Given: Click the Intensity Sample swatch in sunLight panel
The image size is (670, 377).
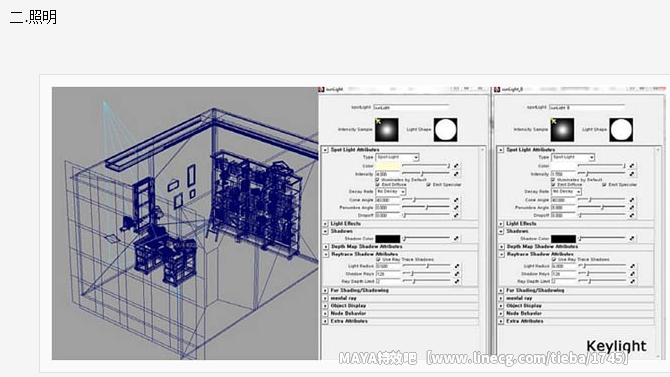Looking at the screenshot, I should [x=387, y=130].
